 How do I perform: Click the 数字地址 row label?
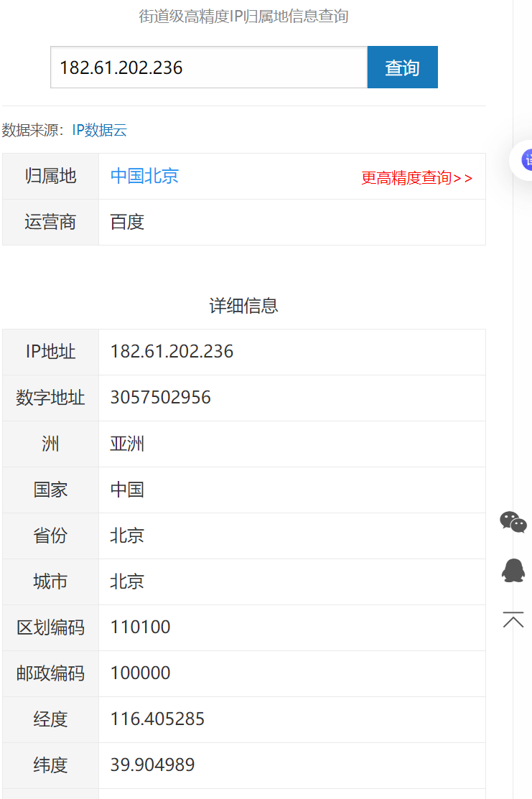[50, 398]
